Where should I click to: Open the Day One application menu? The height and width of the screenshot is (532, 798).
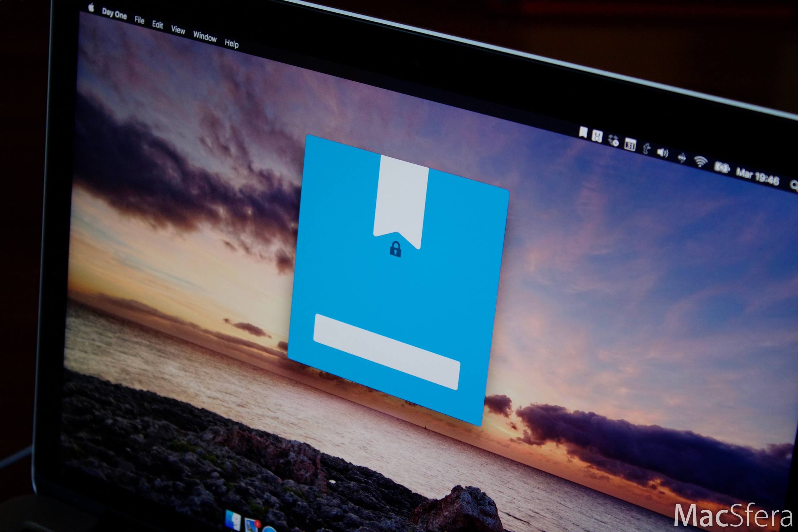click(x=114, y=14)
